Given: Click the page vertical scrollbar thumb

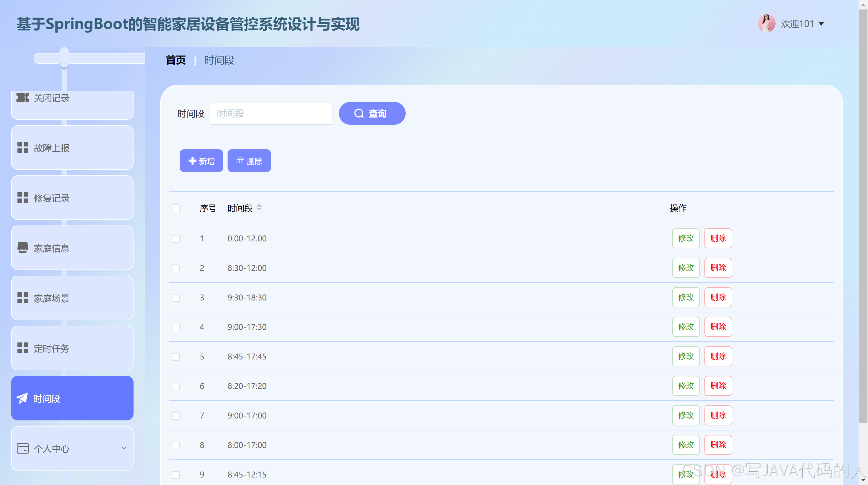Looking at the screenshot, I should (863, 216).
